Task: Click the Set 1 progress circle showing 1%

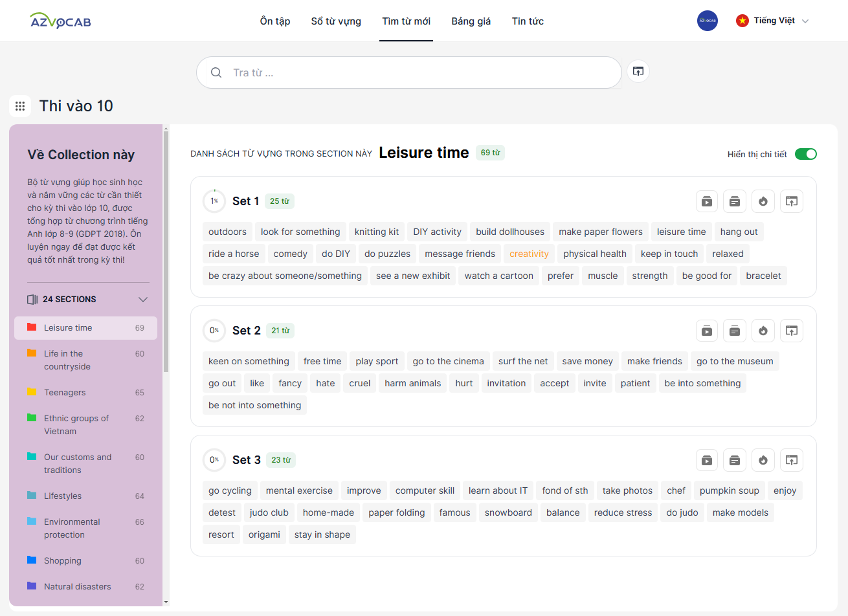Action: click(214, 201)
